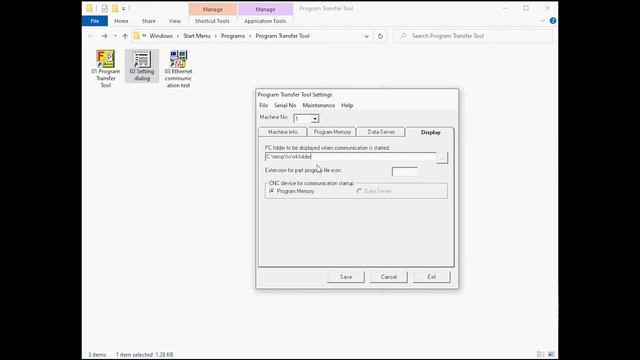Open Shortcut Tools ribbon tab
Screen dimensions: 640x360
[212, 21]
